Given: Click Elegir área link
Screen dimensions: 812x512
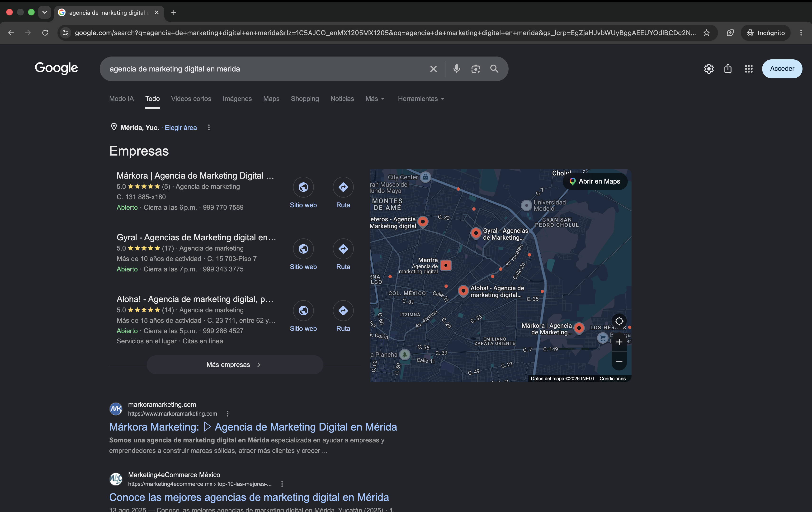Looking at the screenshot, I should click(181, 128).
